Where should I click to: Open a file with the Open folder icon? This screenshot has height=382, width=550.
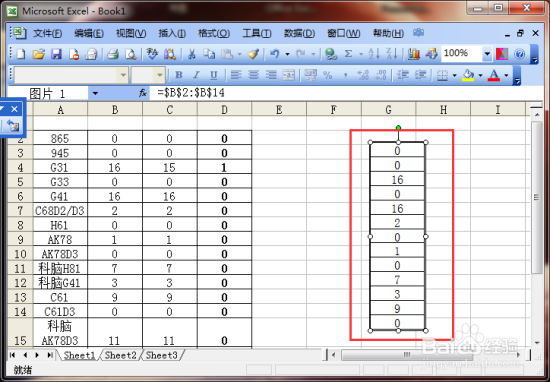39,54
